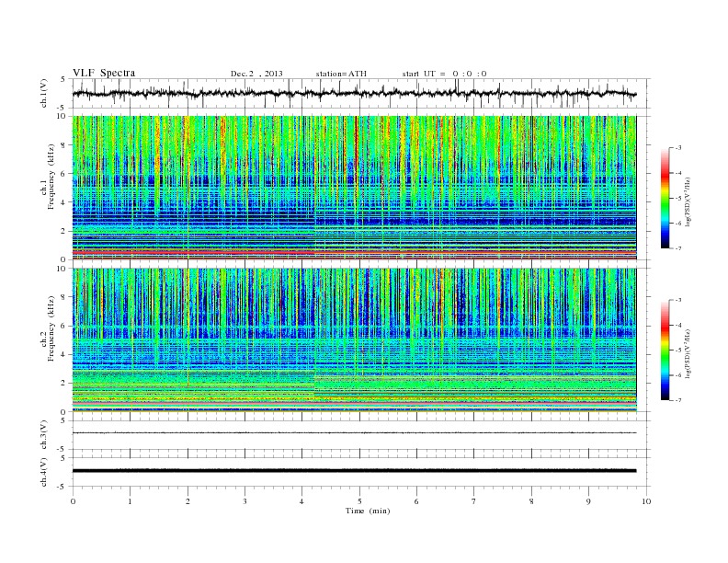Screen dimensions: 728x563
Task: Click the "-5" tick of ch.1(V) waveform axis
Action: tap(63, 109)
